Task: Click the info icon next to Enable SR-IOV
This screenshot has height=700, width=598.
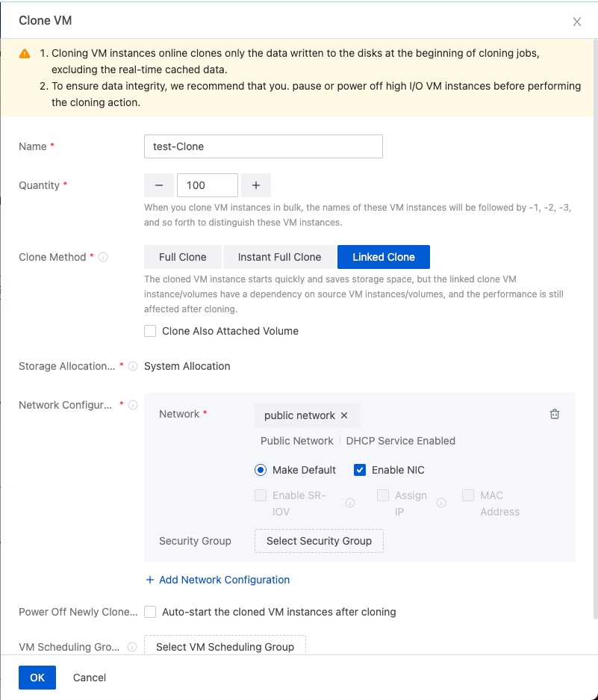Action: 350,504
